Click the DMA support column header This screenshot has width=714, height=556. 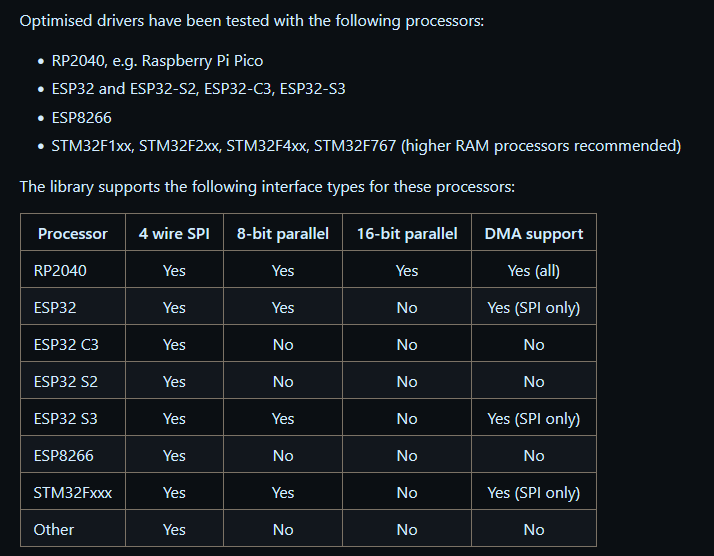point(534,234)
